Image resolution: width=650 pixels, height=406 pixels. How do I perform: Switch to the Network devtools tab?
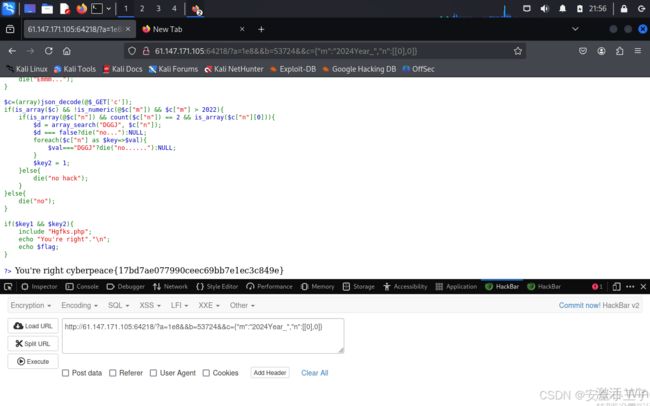click(170, 287)
